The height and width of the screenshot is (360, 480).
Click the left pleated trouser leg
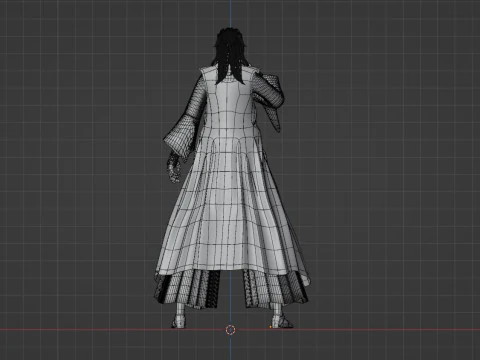click(188, 289)
